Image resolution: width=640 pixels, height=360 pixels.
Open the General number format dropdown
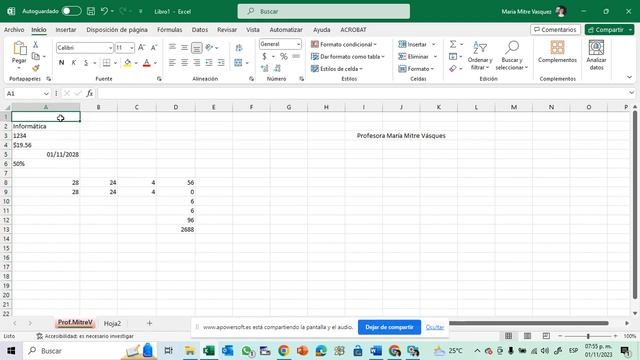(298, 44)
